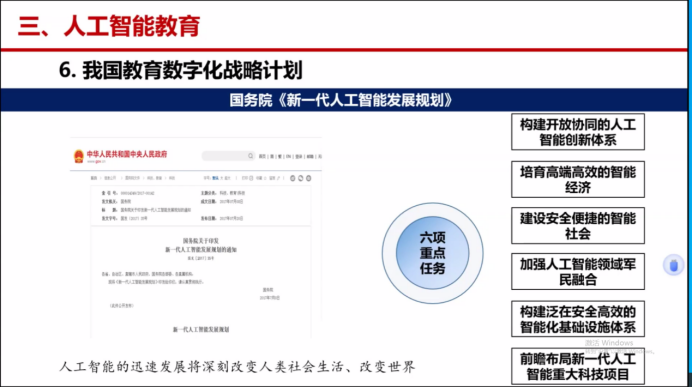This screenshot has height=388, width=692.
Task: Click the 新一代人工智能发展规划的通知 document heading
Action: 201,250
